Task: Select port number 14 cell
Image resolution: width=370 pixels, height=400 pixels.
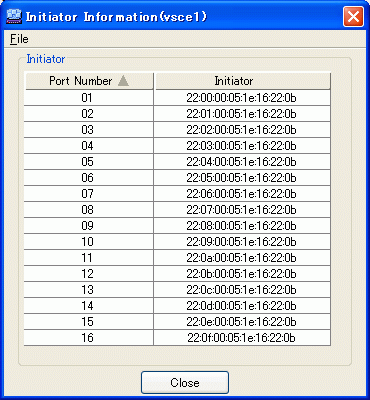Action: [x=89, y=306]
